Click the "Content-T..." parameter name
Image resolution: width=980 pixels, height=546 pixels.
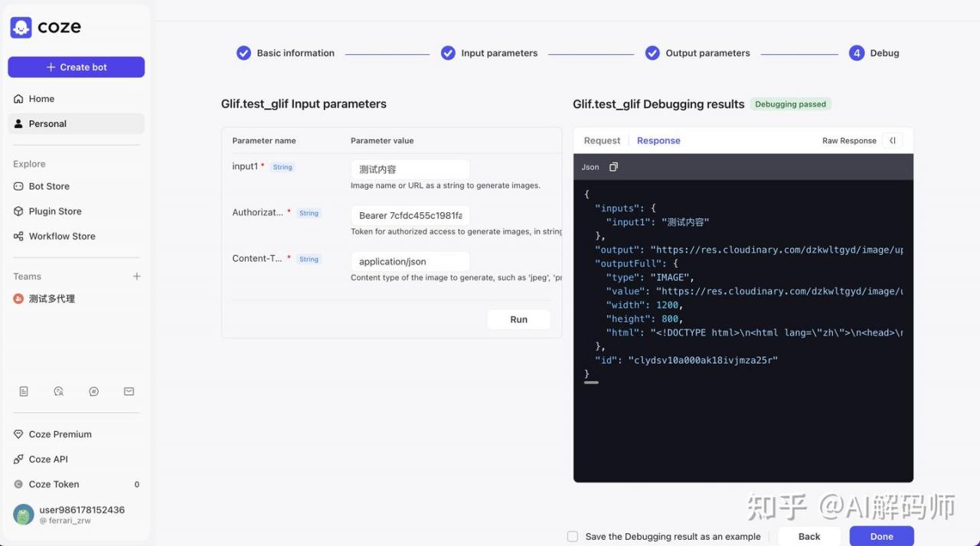point(257,258)
